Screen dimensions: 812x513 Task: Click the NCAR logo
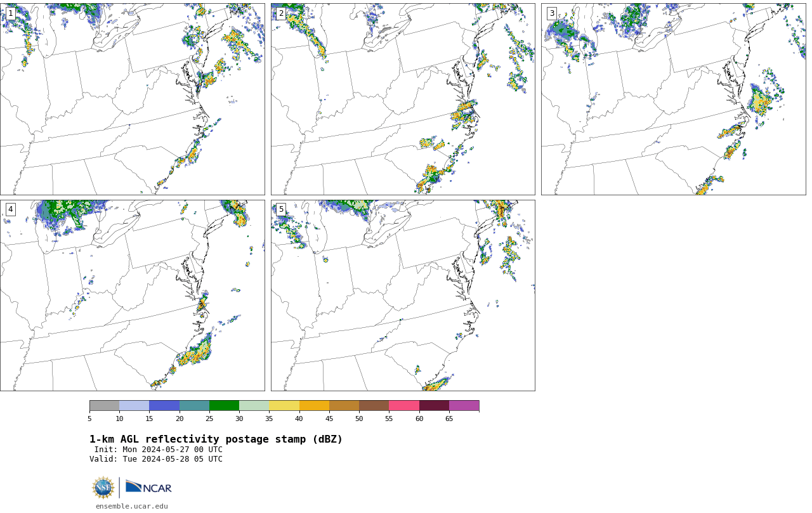[x=148, y=487]
